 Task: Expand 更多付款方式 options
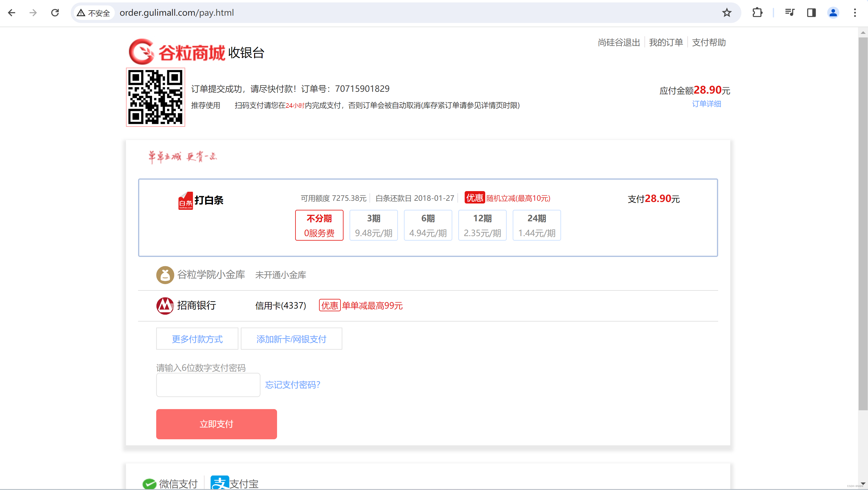click(x=197, y=339)
